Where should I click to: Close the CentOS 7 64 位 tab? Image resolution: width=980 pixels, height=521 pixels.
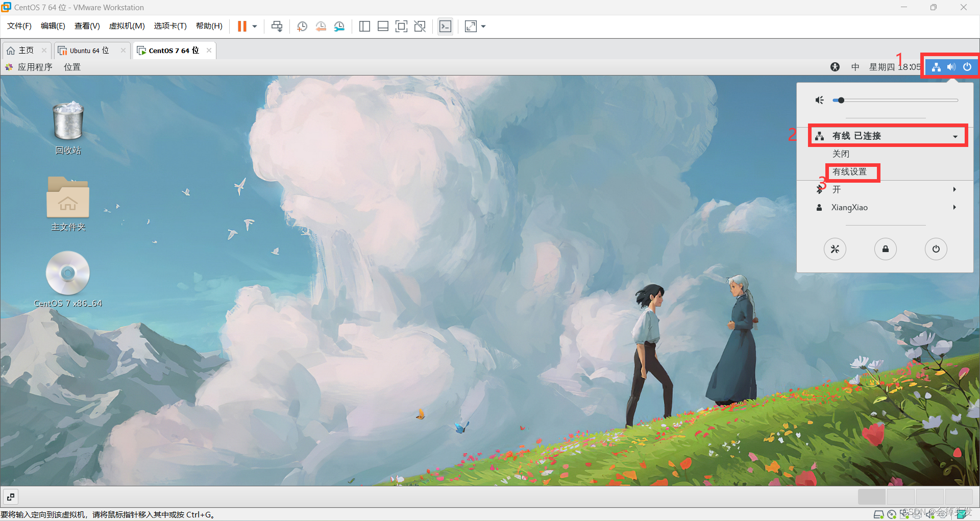[209, 51]
